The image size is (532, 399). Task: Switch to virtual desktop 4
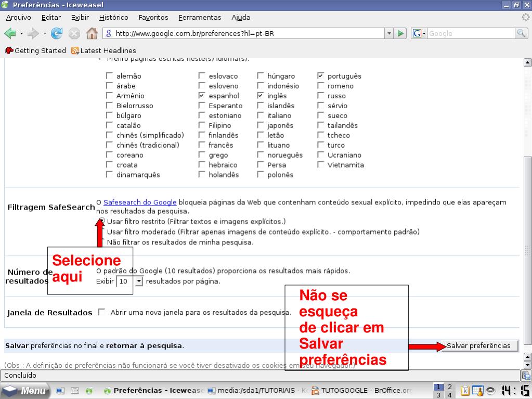(450, 395)
